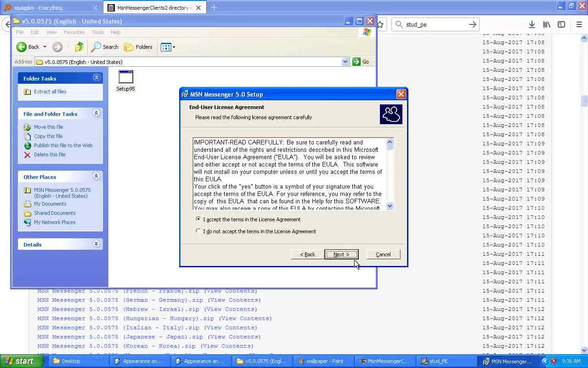Click the tray notification expand arrow
The height and width of the screenshot is (368, 588).
coord(545,361)
